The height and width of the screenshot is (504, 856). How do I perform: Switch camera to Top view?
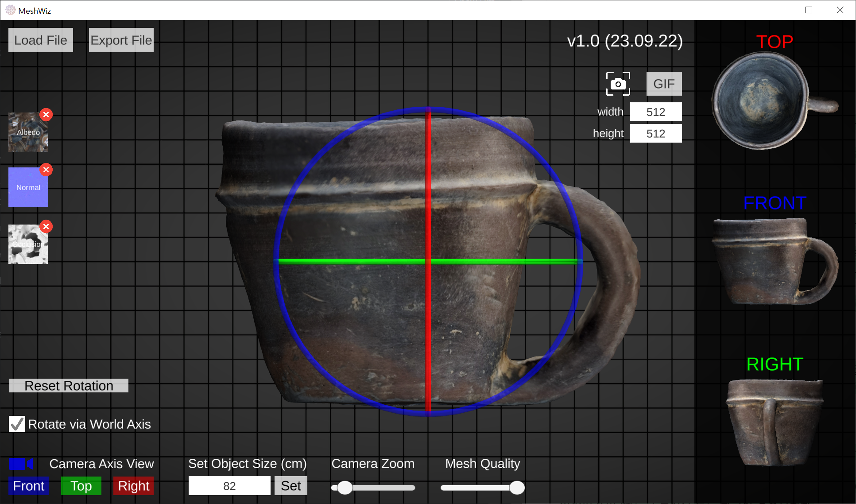click(81, 486)
